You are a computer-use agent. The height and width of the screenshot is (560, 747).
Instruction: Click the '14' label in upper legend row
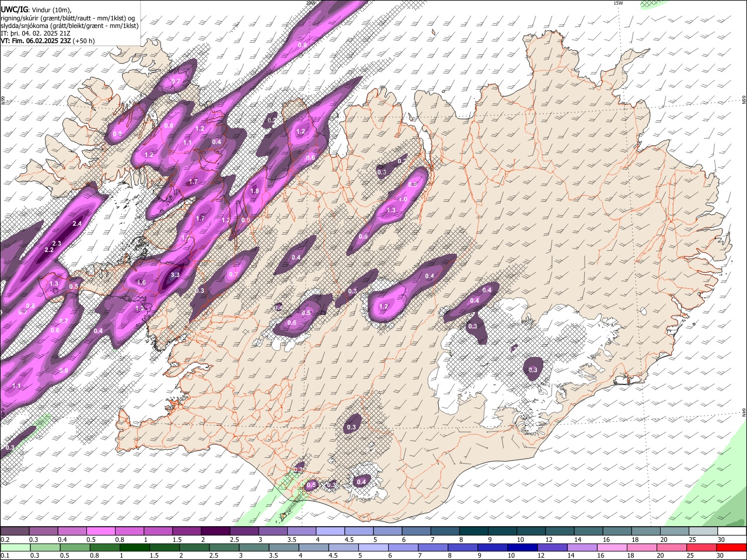pyautogui.click(x=578, y=540)
